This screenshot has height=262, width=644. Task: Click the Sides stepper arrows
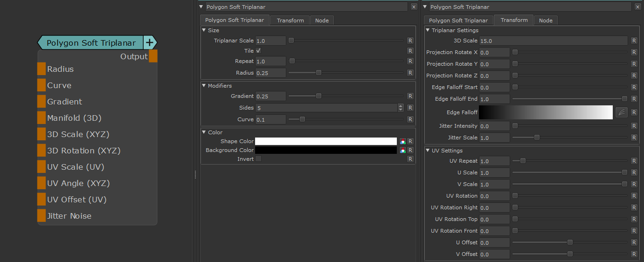pos(401,108)
